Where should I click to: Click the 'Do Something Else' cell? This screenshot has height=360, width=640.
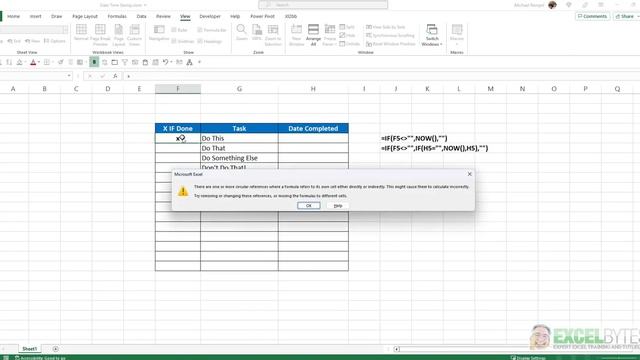coord(239,158)
